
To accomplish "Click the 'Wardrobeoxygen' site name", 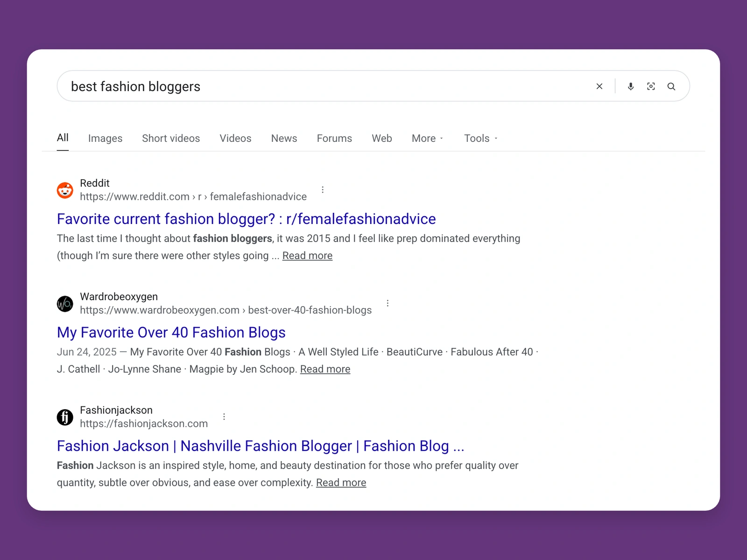I will [119, 297].
